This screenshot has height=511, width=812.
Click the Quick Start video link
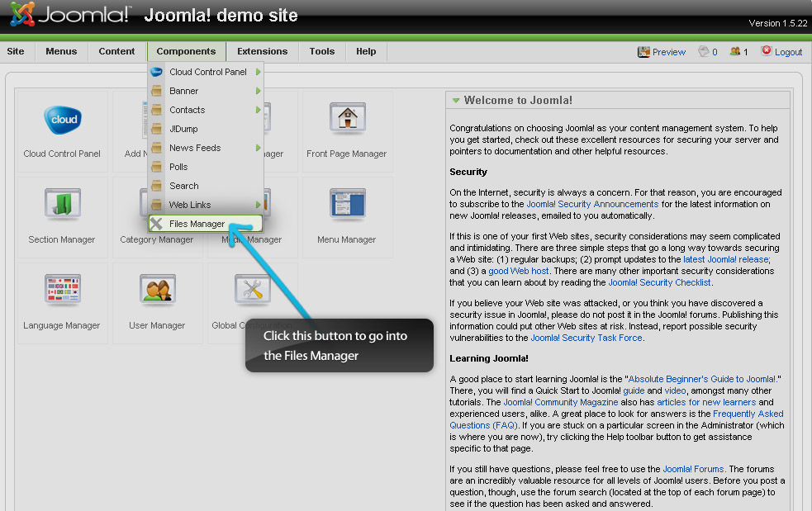pyautogui.click(x=675, y=391)
